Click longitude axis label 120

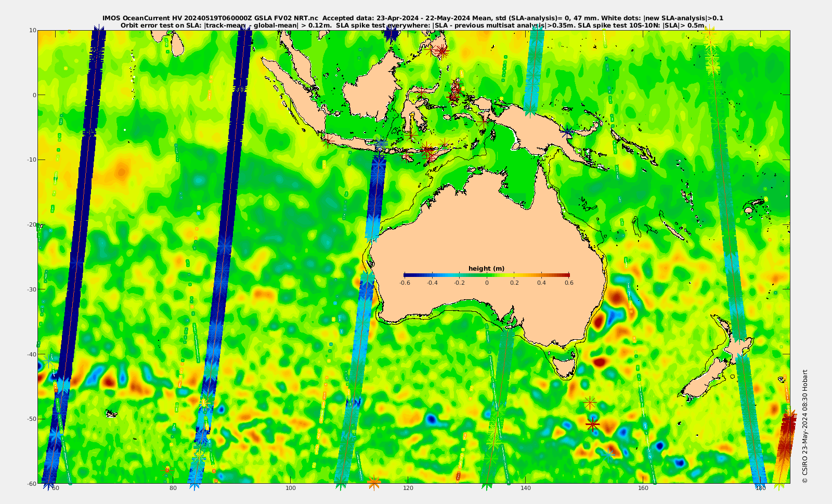tap(408, 488)
